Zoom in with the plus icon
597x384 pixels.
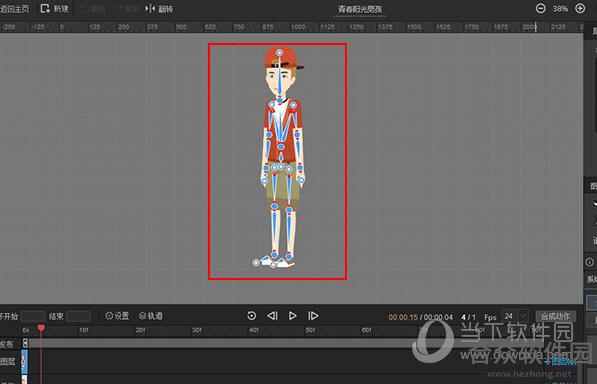pyautogui.click(x=580, y=8)
